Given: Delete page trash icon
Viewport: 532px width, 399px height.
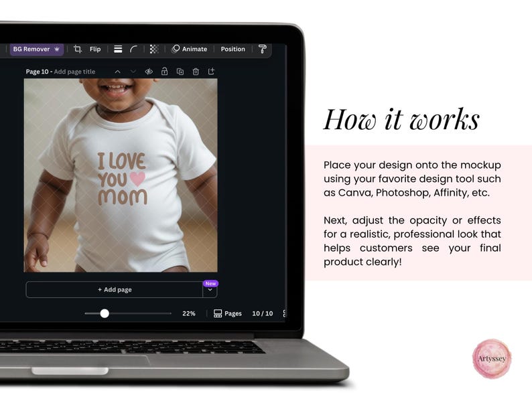Looking at the screenshot, I should 196,72.
